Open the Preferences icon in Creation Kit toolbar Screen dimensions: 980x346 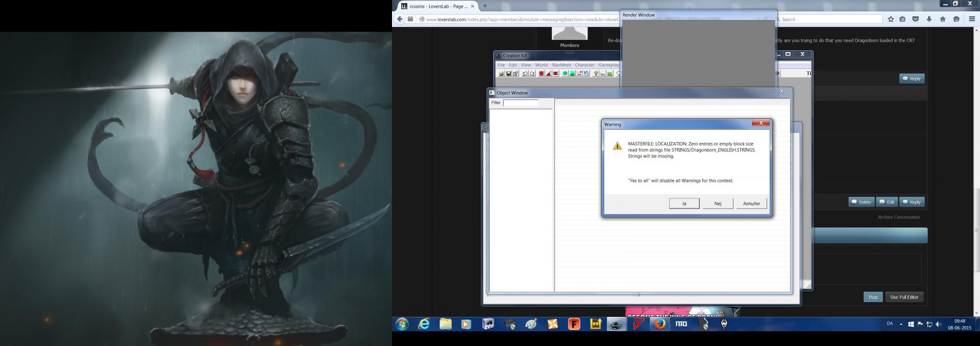(x=516, y=74)
